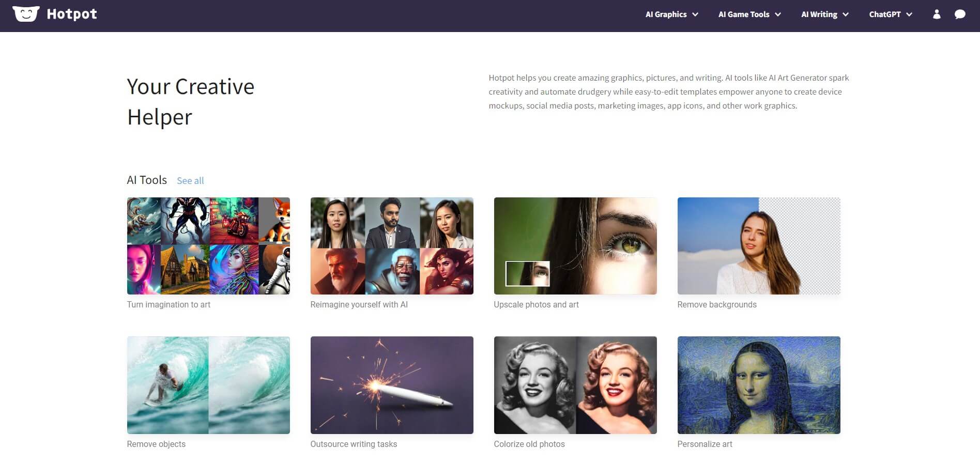Click the Remove backgrounds woman thumbnail
Screen dimensions: 980x464
759,246
